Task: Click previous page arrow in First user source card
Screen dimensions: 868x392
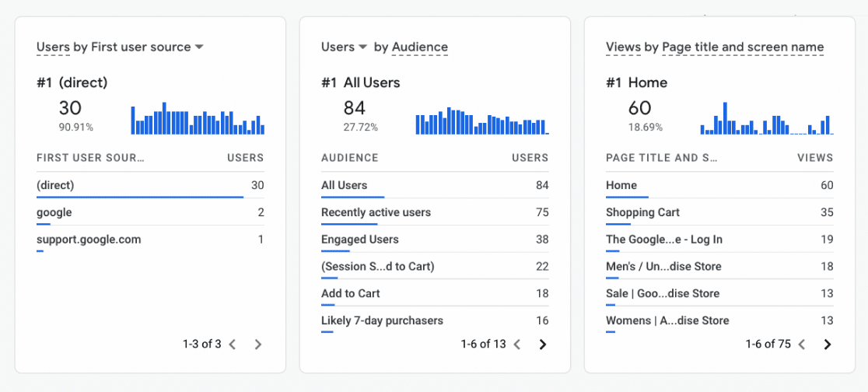Action: pos(233,345)
